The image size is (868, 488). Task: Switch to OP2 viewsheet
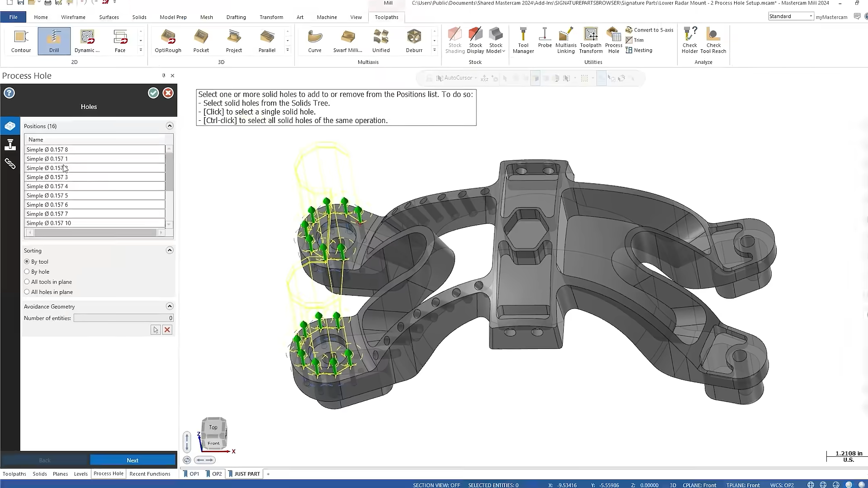tap(214, 474)
